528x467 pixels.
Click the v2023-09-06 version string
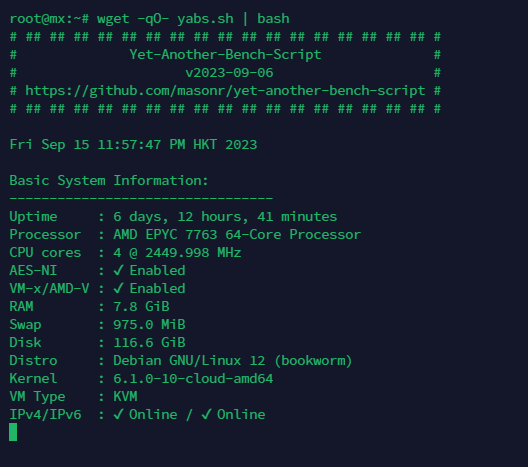pos(229,73)
